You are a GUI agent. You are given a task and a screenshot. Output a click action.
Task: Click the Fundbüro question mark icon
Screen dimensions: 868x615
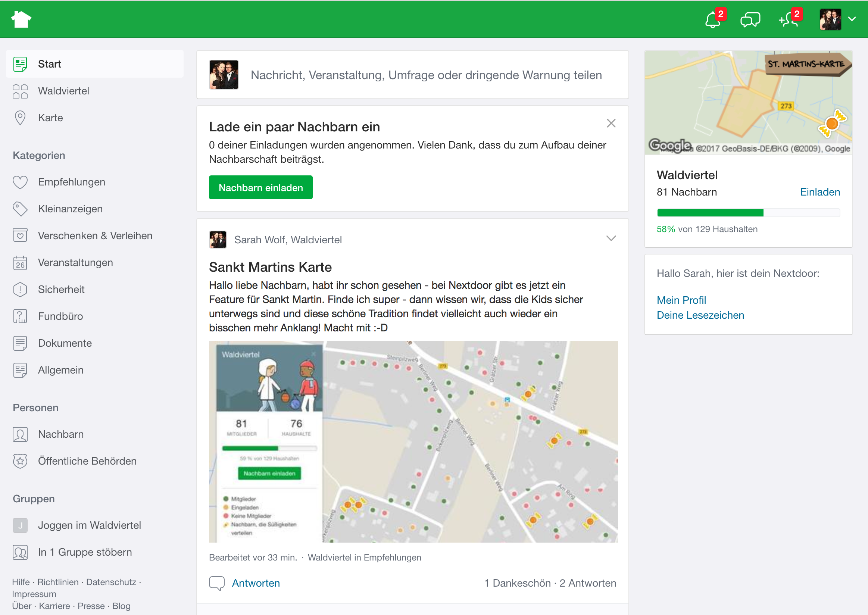[x=20, y=316]
